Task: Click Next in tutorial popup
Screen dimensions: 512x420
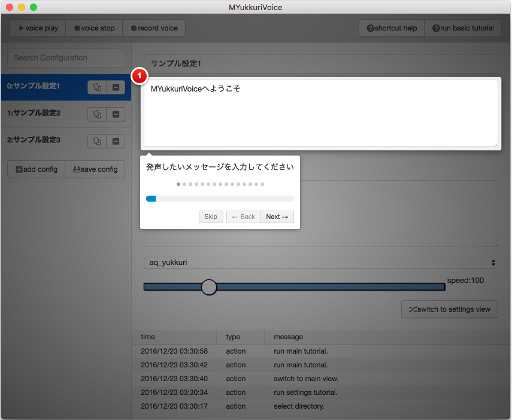Action: tap(277, 217)
